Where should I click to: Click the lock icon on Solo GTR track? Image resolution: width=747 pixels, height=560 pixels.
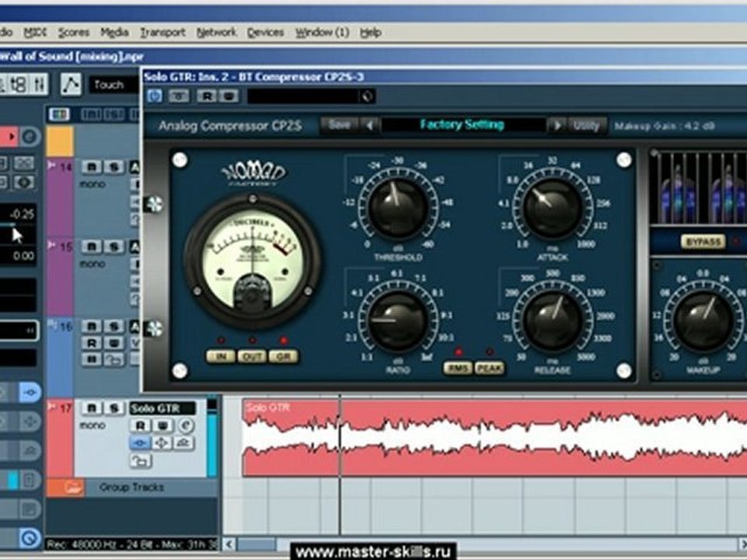[141, 460]
